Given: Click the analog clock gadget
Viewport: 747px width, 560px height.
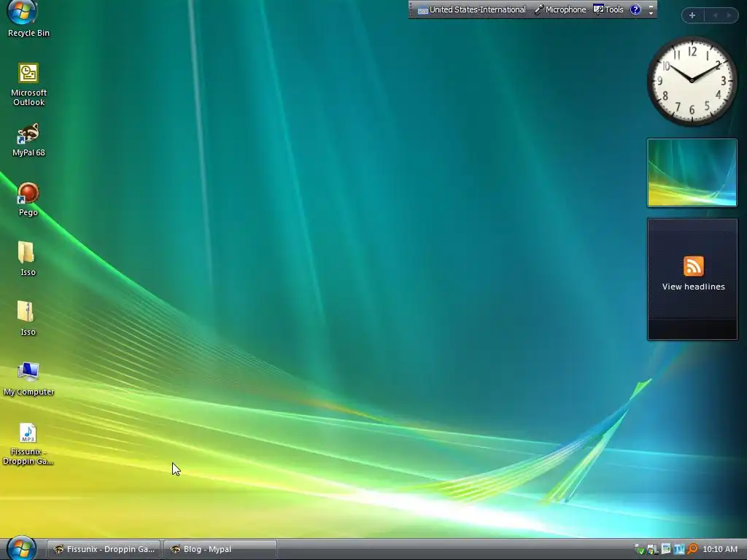Looking at the screenshot, I should 692,81.
